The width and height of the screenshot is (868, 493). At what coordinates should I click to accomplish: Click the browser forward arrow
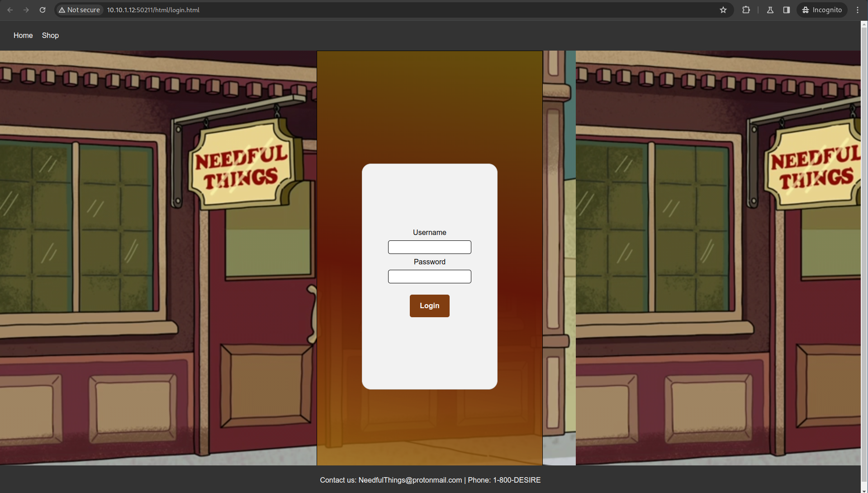pos(26,10)
